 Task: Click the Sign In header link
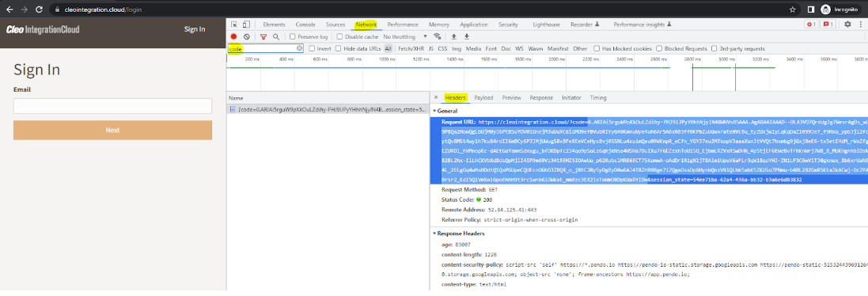point(195,29)
